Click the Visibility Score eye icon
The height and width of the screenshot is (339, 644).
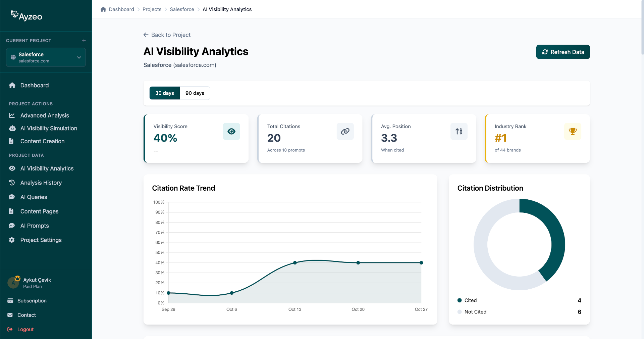click(231, 131)
